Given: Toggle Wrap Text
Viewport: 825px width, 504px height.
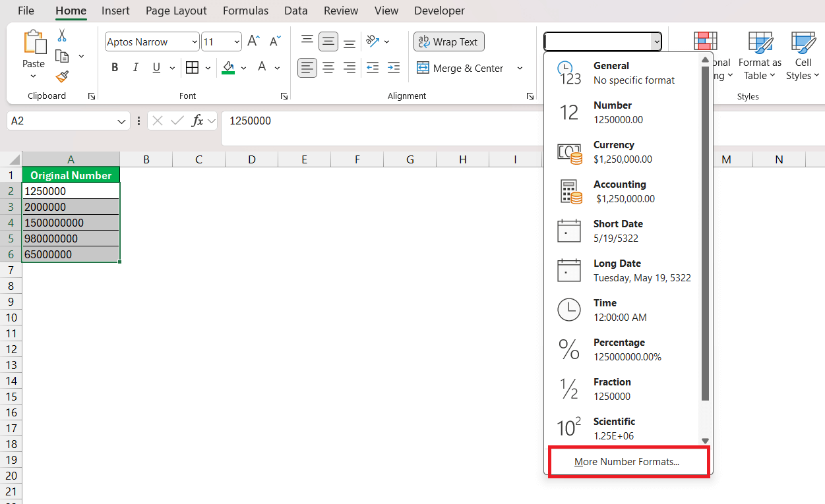Looking at the screenshot, I should pos(449,42).
